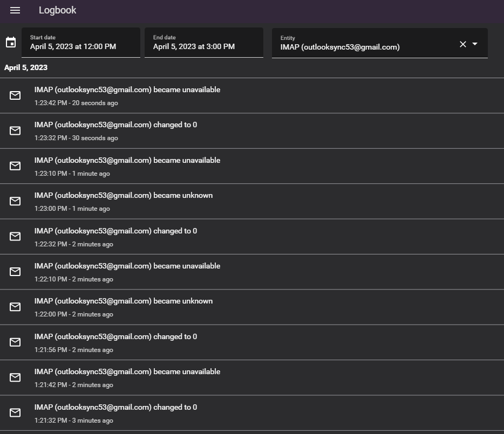Click the mail icon beside the 1:23:32 entry
The height and width of the screenshot is (434, 504).
coord(15,130)
